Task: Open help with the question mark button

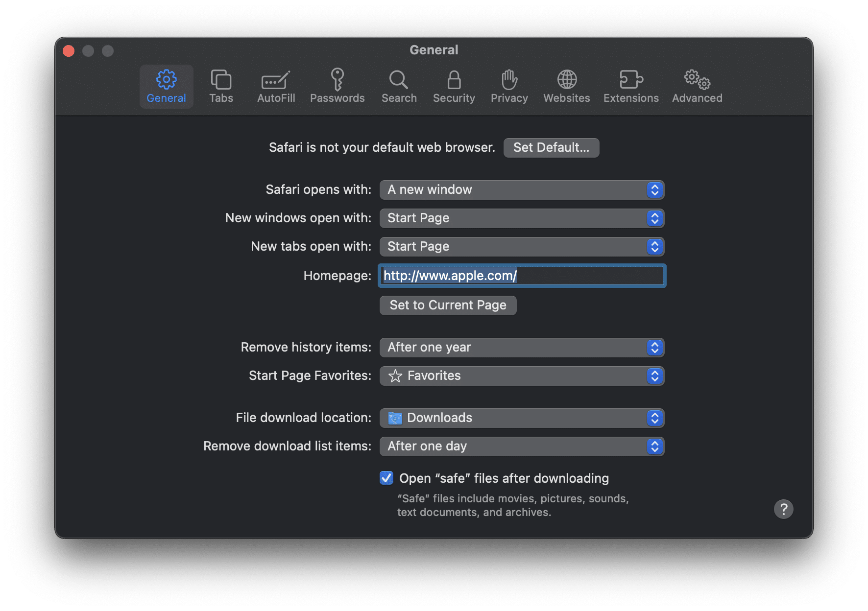Action: 783,509
